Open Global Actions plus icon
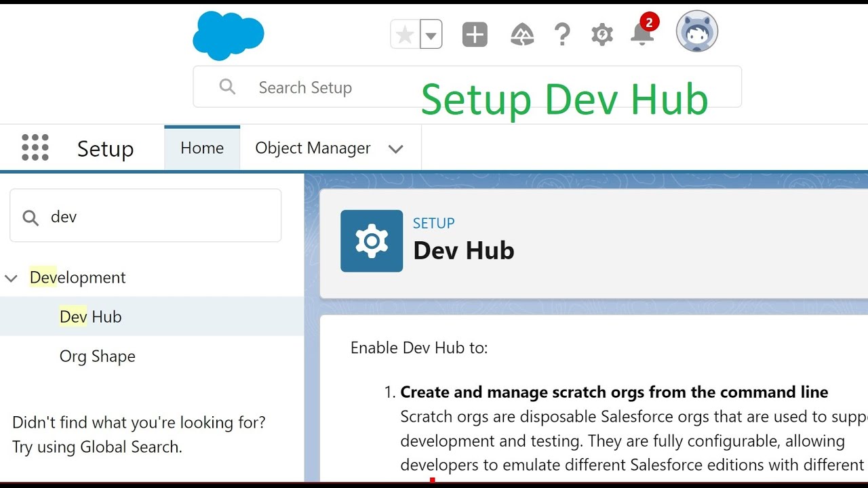The width and height of the screenshot is (868, 488). (x=475, y=35)
